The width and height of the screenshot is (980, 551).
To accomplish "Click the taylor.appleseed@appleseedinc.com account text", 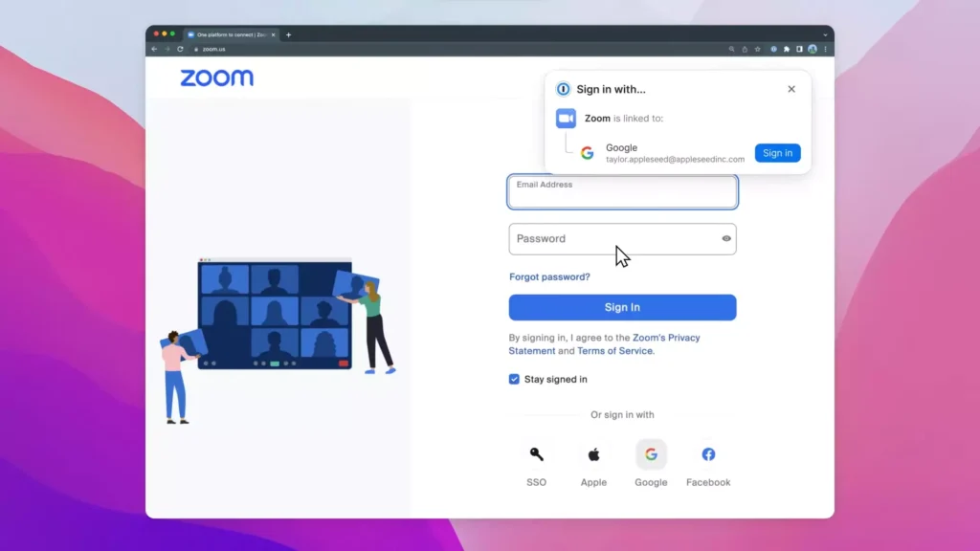I will 675,160.
